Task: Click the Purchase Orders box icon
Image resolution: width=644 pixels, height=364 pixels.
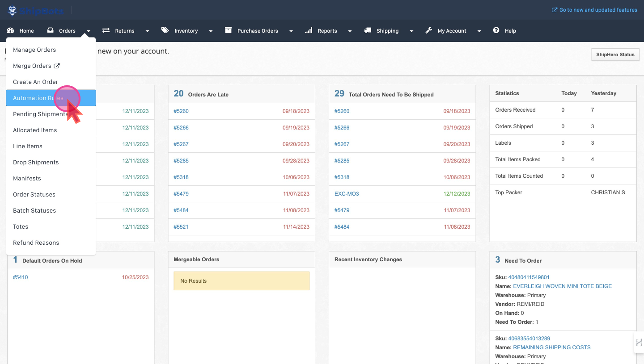Action: (x=228, y=30)
